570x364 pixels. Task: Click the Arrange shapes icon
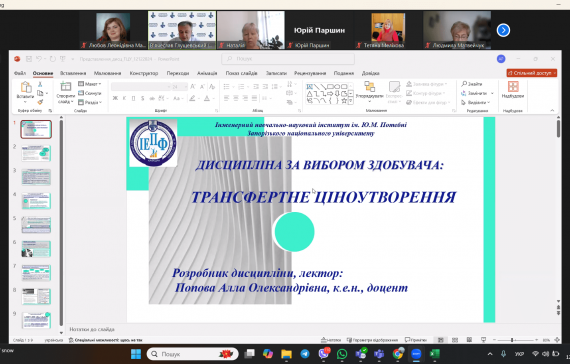[x=369, y=87]
